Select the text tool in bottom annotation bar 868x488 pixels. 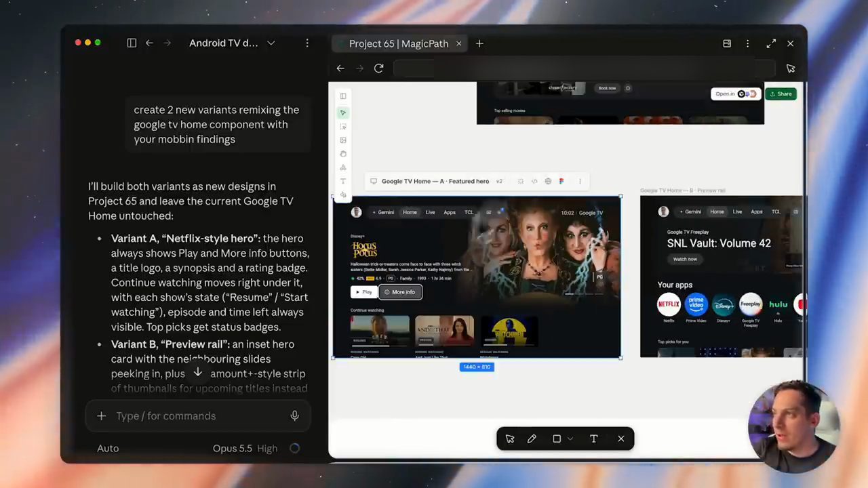(x=593, y=439)
